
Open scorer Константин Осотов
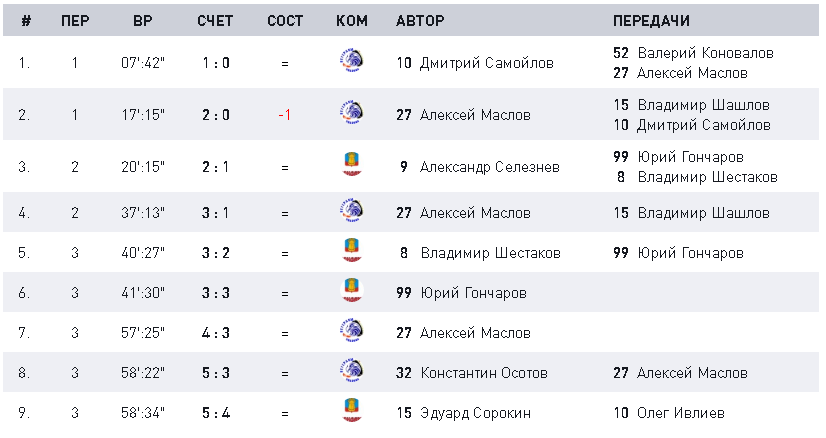pos(484,373)
